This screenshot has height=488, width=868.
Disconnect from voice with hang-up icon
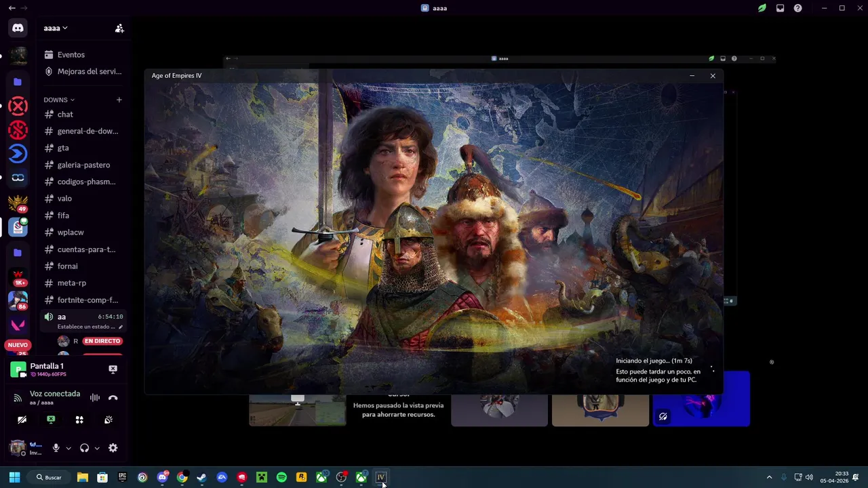click(113, 398)
